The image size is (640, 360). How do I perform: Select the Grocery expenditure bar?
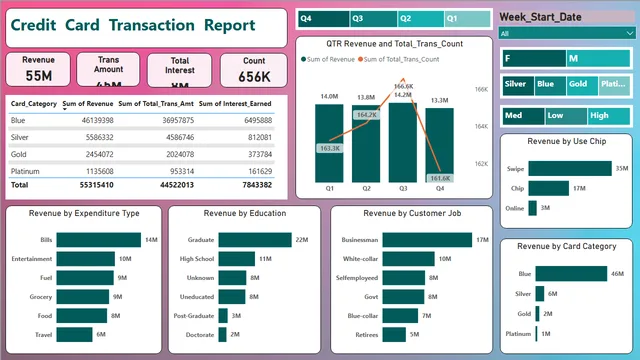point(83,297)
